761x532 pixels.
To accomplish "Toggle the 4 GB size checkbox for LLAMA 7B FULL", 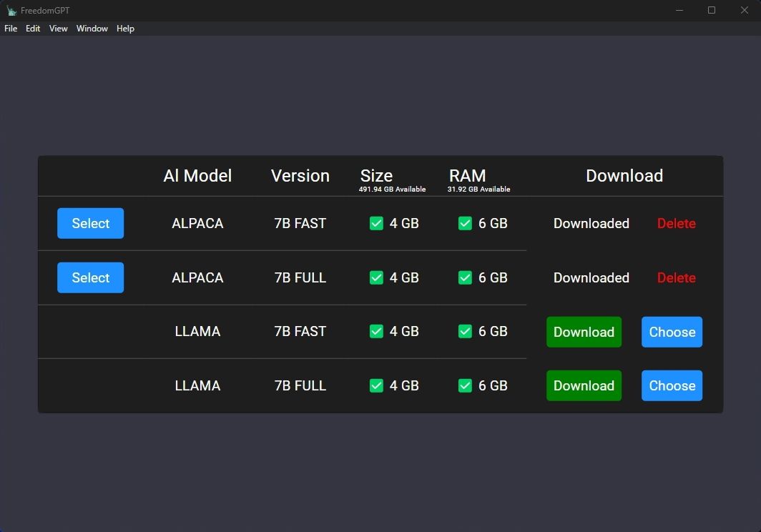I will tap(376, 385).
